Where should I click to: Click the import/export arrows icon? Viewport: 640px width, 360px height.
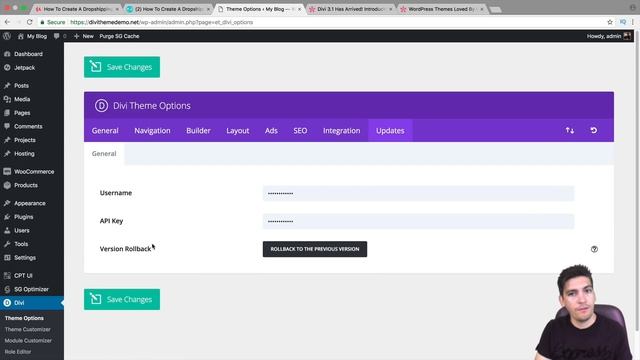click(x=570, y=130)
